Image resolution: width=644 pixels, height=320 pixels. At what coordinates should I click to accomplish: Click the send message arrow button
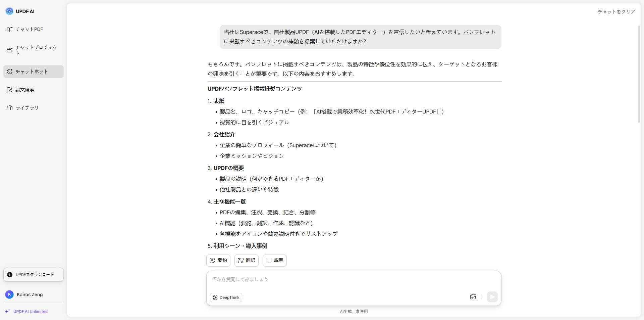[x=492, y=297]
